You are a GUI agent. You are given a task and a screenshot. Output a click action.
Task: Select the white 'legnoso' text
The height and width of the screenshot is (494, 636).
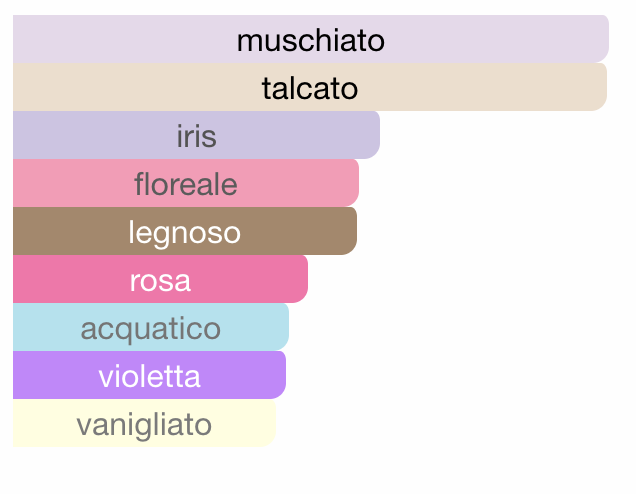click(185, 233)
